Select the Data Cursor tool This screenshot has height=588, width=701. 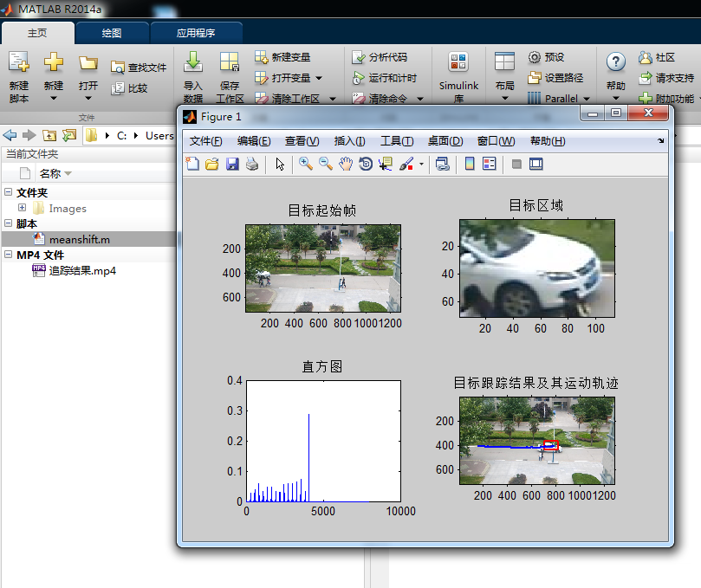386,164
